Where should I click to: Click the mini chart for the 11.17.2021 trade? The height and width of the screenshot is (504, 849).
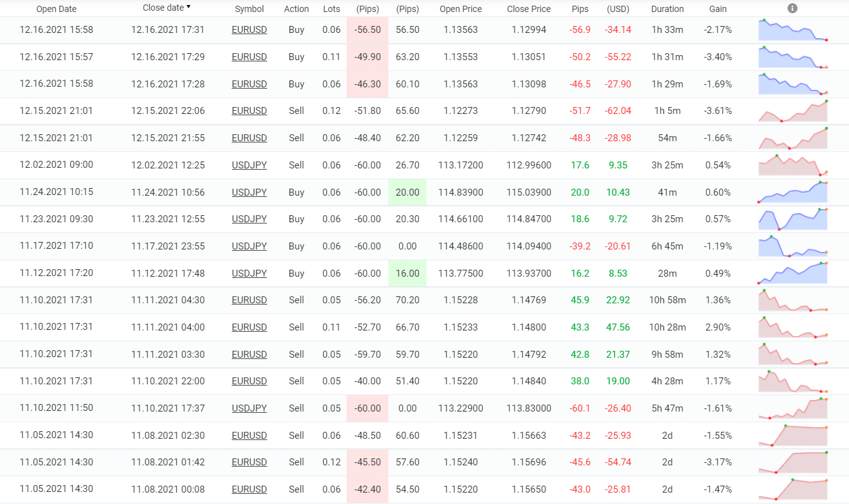pyautogui.click(x=793, y=246)
